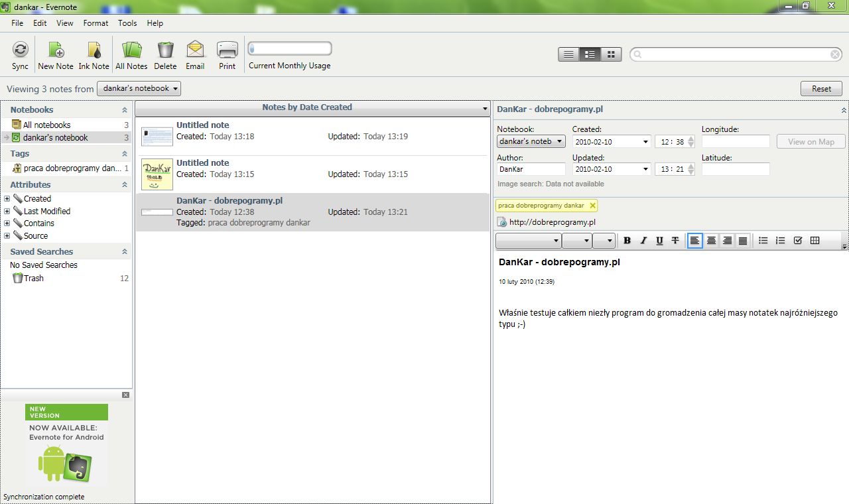Insert a bulleted list
The width and height of the screenshot is (849, 504).
pos(763,241)
